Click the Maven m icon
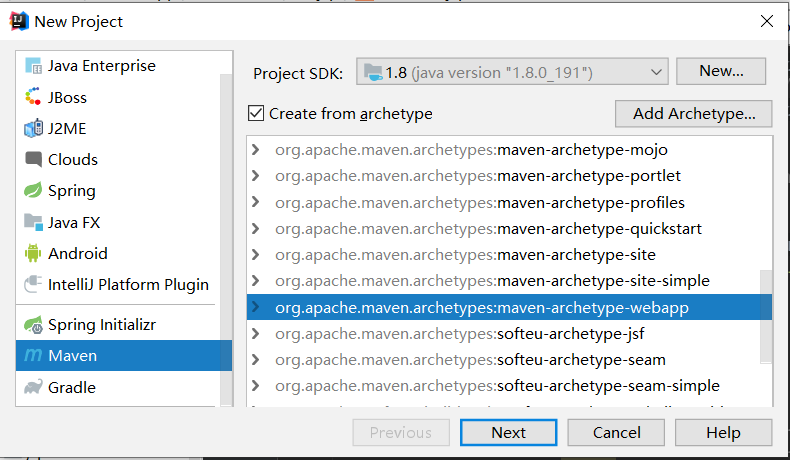Viewport: 790px width, 460px height. pos(33,355)
